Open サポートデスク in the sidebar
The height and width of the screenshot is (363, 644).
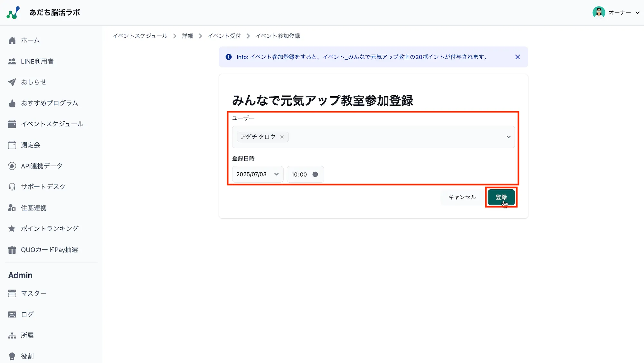coord(43,186)
